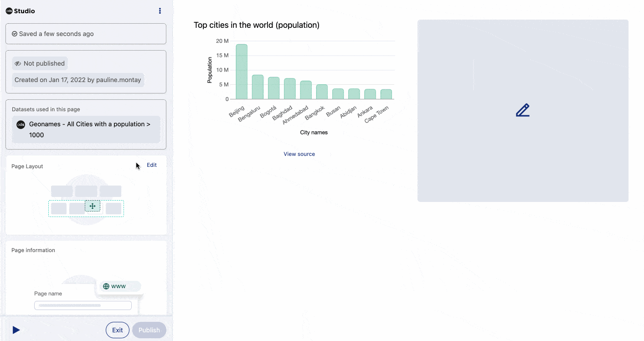Click the ODS icon on the Geonames dataset chip
The width and height of the screenshot is (644, 341).
[21, 124]
